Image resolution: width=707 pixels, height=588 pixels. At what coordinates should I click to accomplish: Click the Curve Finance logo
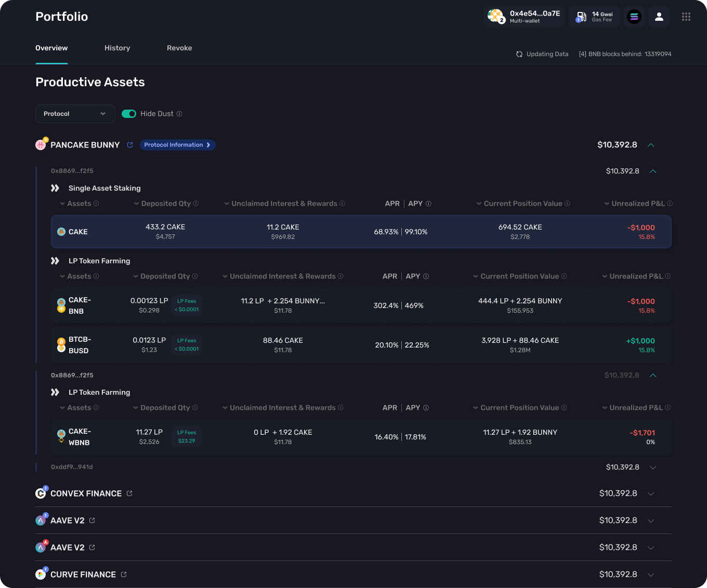click(41, 574)
